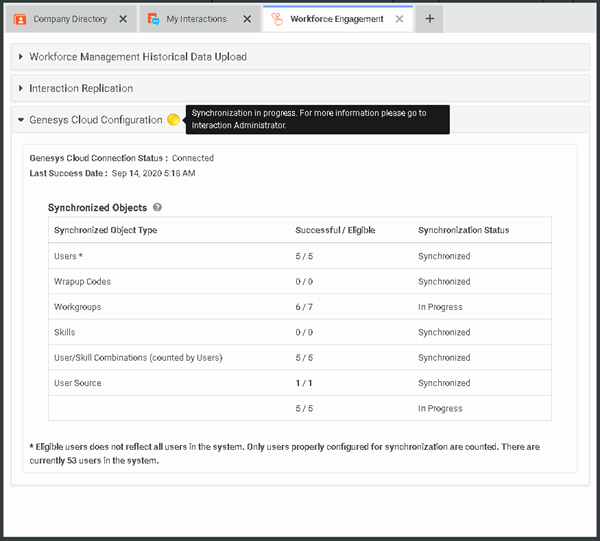
Task: Switch to the My Interactions tab
Action: pos(195,19)
